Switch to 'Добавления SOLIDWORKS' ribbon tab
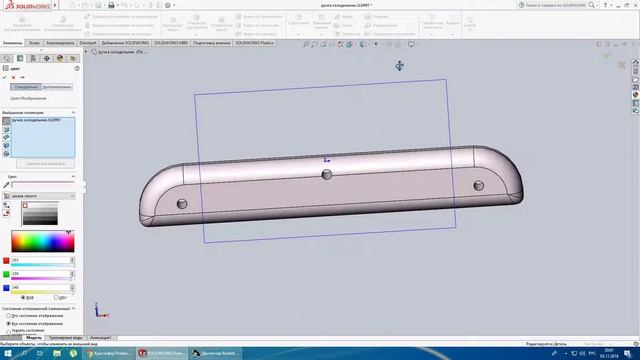The image size is (640, 360). coord(125,43)
